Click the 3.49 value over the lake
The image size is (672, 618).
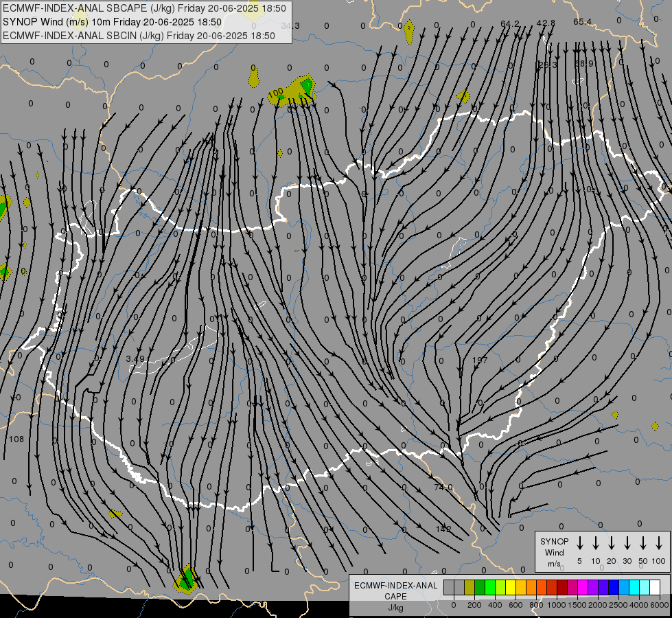(135, 358)
